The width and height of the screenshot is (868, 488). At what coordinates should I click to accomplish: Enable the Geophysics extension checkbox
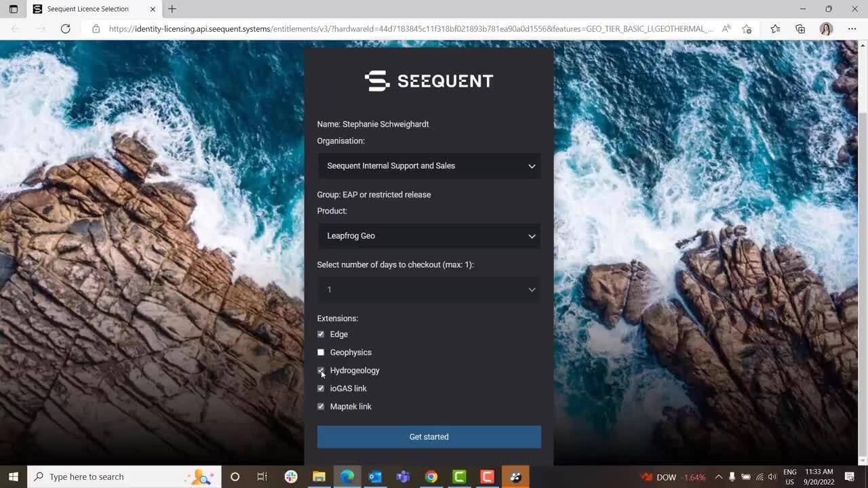pos(321,352)
